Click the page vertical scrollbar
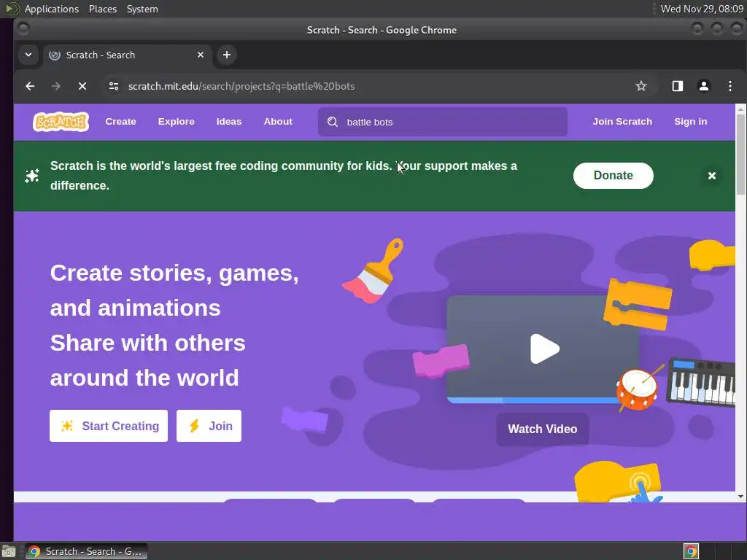The image size is (747, 560). 740,153
